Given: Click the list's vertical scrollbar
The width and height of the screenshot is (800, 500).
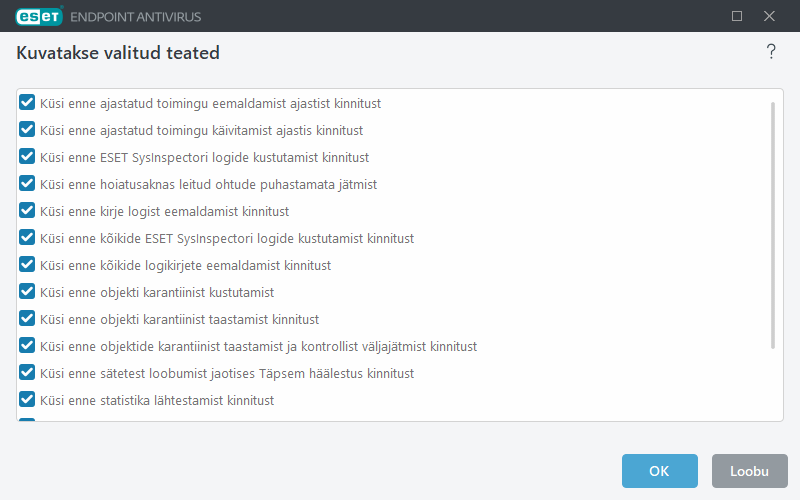Looking at the screenshot, I should click(773, 225).
